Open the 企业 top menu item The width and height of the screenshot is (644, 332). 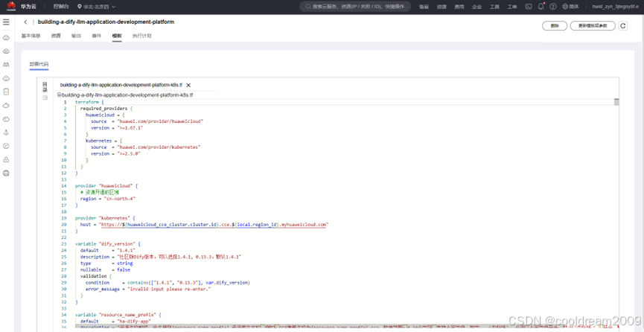click(476, 7)
